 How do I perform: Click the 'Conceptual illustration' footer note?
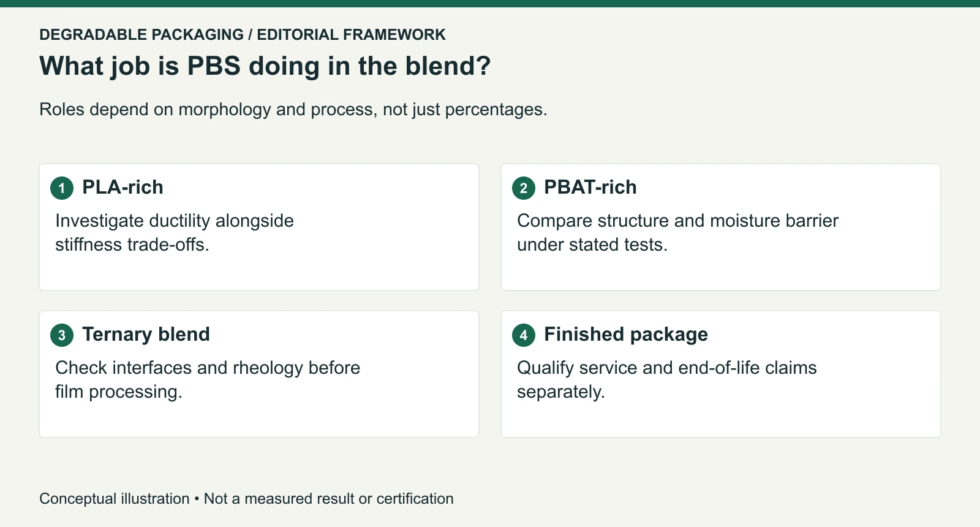point(246,499)
